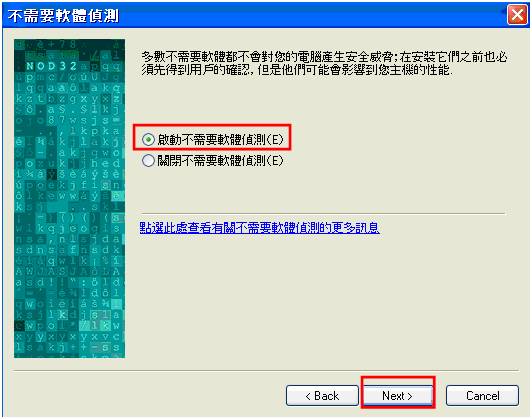Image resolution: width=532 pixels, height=419 pixels.
Task: Choose the 關閉不需要軟體偵測 radio option
Action: click(148, 160)
